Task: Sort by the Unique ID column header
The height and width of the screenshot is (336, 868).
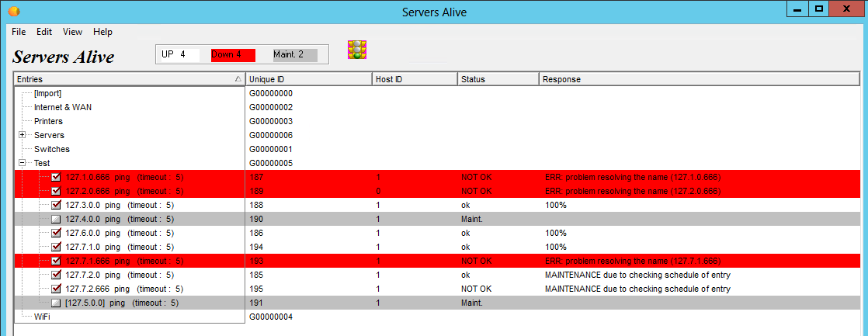Action: click(309, 79)
